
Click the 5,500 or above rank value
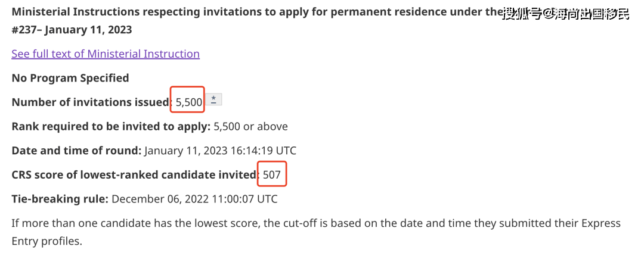coord(251,126)
